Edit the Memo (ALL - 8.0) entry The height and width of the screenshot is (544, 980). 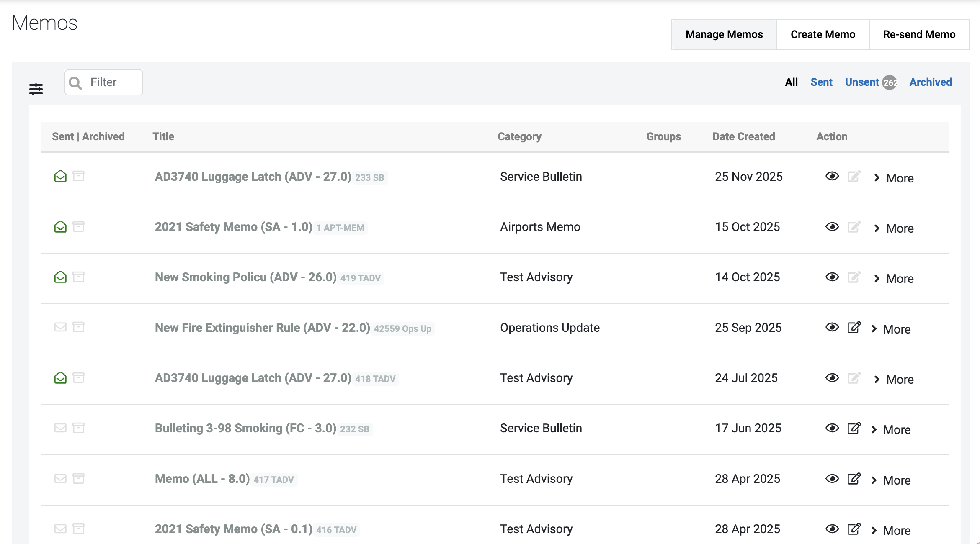tap(854, 479)
